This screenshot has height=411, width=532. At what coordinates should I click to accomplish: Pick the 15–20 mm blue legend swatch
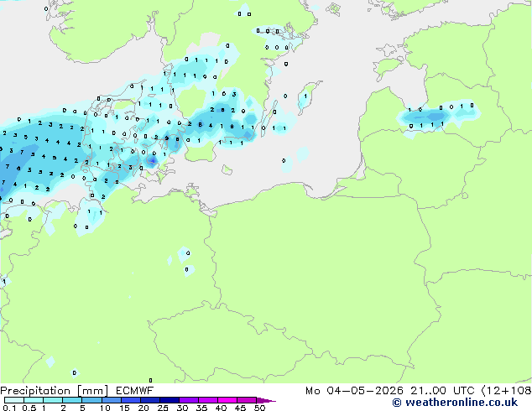tap(130, 400)
